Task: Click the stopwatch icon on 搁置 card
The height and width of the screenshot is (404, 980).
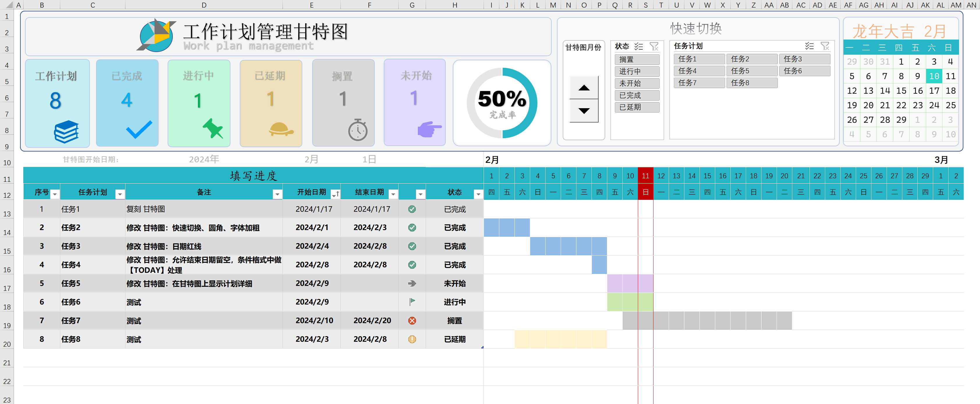Action: click(358, 130)
